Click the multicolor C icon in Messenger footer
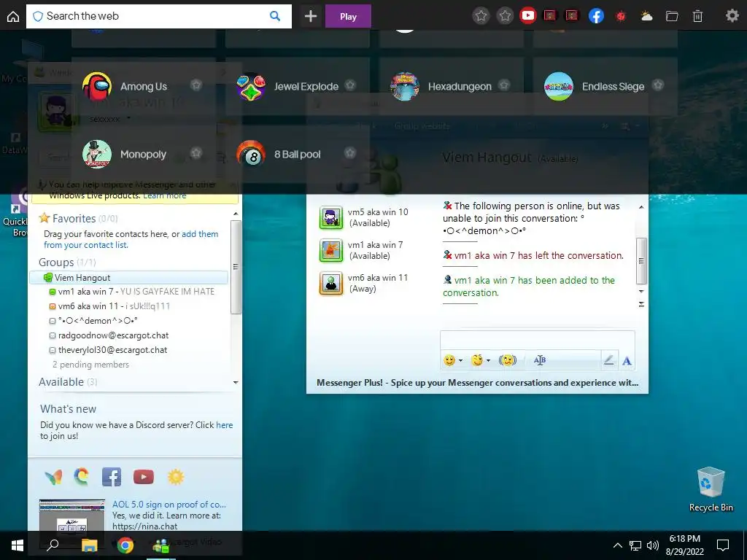Screen dimensions: 747x560 82,476
